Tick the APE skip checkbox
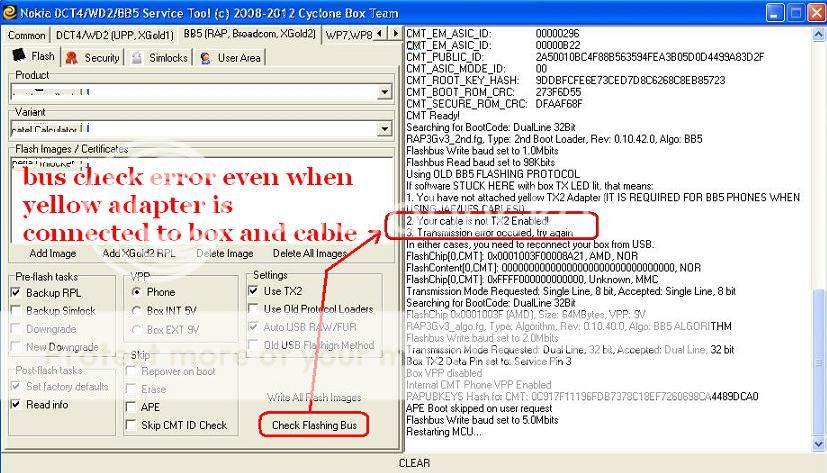 (131, 407)
